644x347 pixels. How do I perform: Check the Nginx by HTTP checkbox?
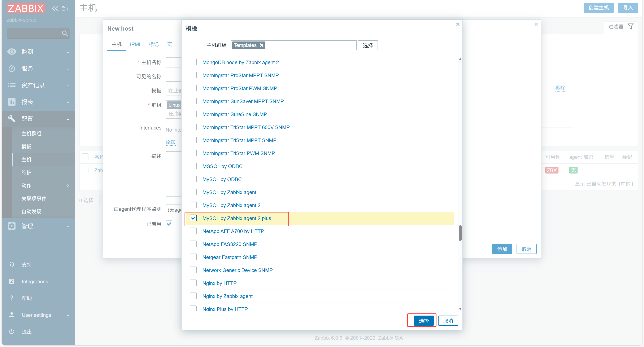(x=193, y=283)
